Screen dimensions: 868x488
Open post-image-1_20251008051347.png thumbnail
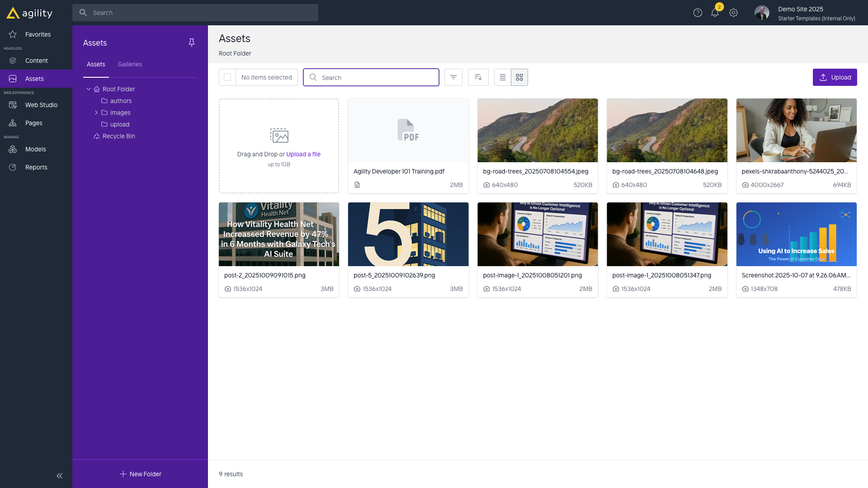(x=667, y=234)
